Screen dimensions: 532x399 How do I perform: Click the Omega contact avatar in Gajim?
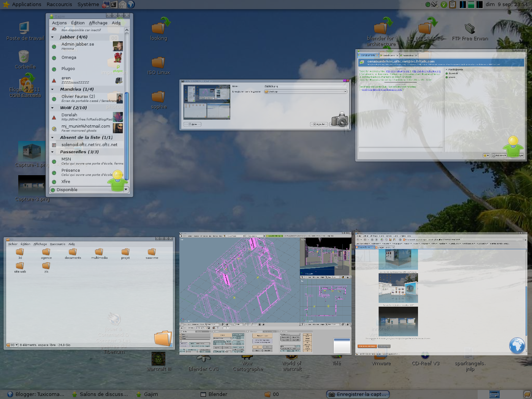pyautogui.click(x=118, y=58)
